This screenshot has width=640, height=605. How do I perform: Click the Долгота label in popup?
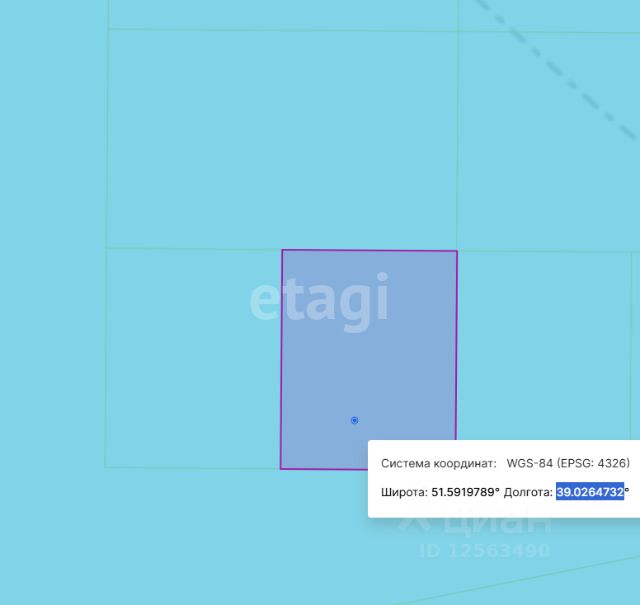(x=528, y=492)
